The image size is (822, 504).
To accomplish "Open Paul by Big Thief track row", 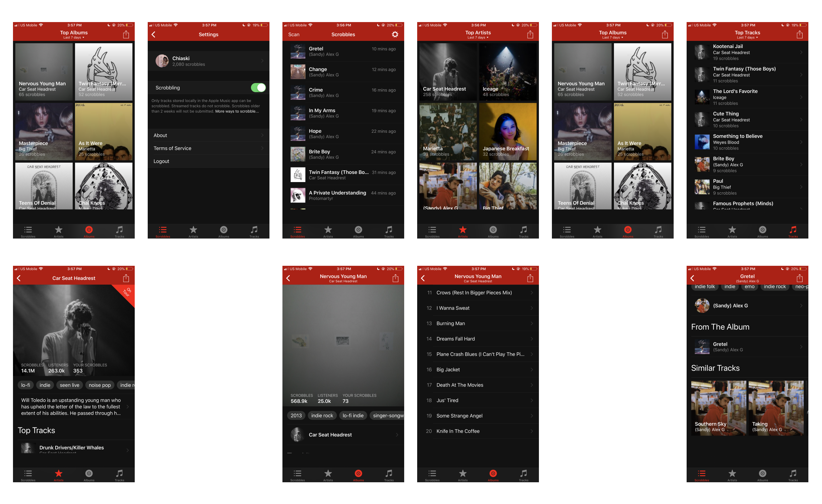I will tap(747, 187).
